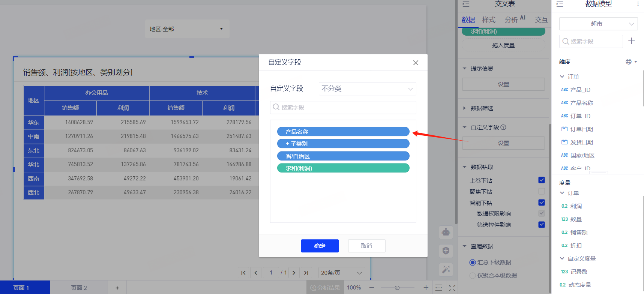The height and width of the screenshot is (294, 644).
Task: Switch to the 样式 tab
Action: coord(488,20)
